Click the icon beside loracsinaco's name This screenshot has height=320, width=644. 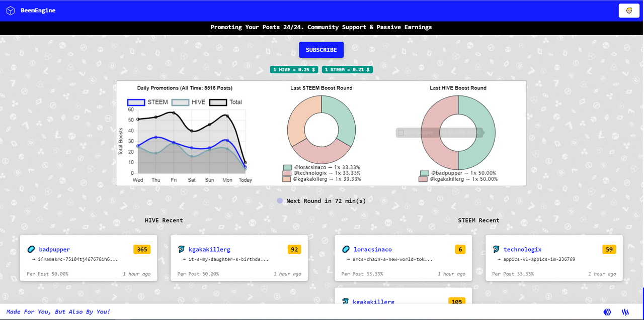pos(346,249)
